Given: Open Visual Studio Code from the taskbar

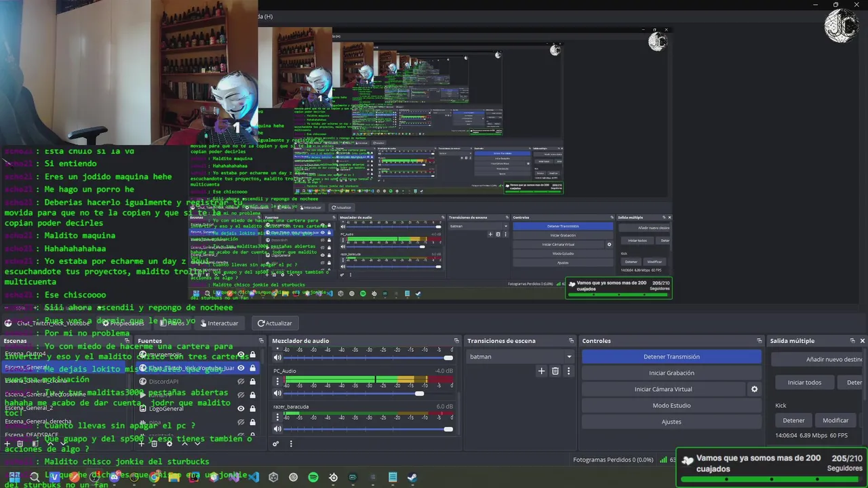Looking at the screenshot, I should tap(254, 477).
